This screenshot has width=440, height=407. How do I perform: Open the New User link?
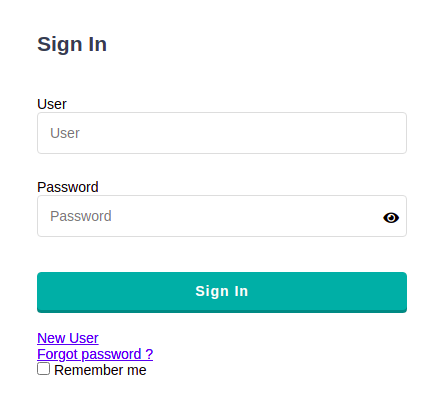[68, 338]
